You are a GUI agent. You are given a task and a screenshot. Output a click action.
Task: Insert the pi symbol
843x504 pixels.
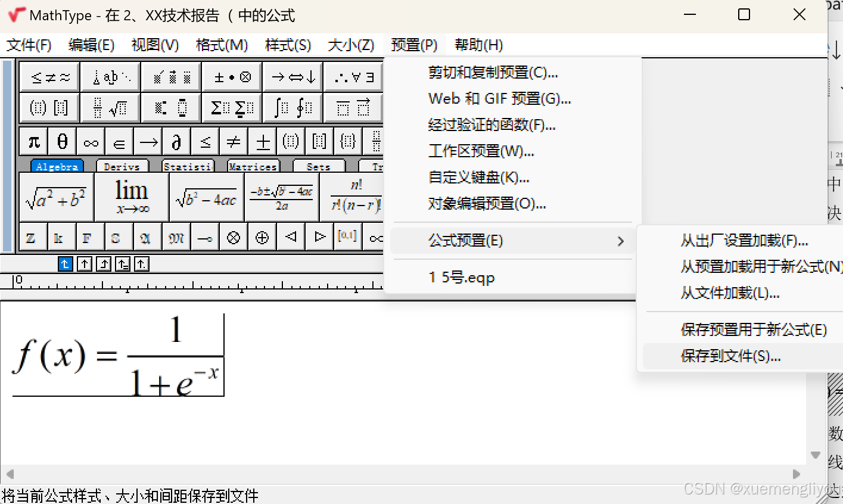coord(33,141)
